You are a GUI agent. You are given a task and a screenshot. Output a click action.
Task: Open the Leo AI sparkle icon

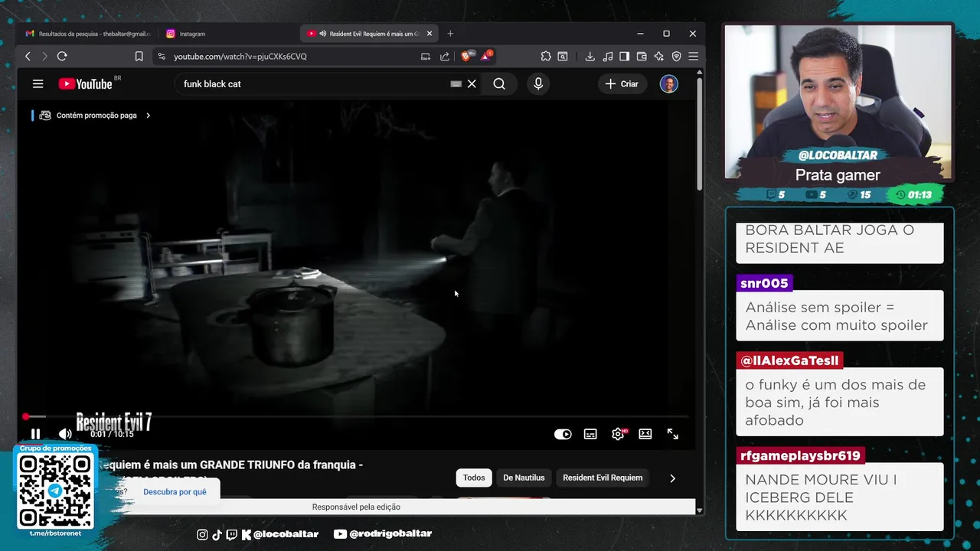pos(658,56)
